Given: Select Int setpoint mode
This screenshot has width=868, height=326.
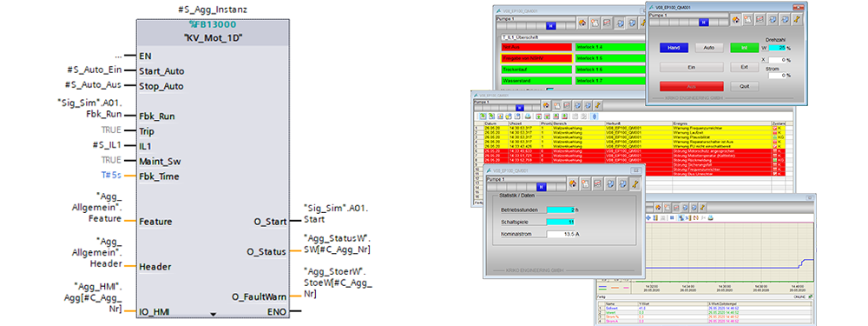Looking at the screenshot, I should coord(744,48).
